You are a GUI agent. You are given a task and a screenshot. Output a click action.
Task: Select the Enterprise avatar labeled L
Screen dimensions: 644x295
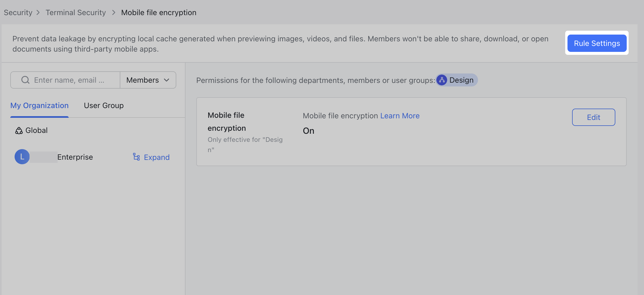tap(22, 157)
